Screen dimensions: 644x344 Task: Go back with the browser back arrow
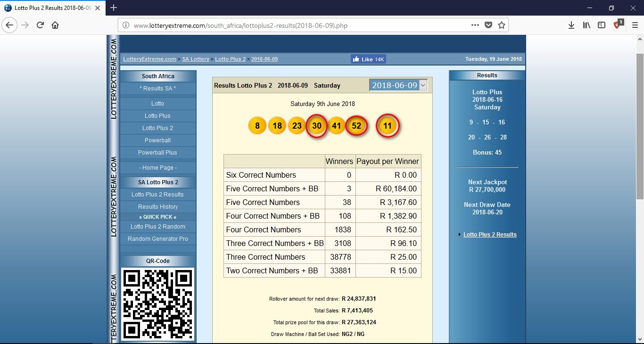pyautogui.click(x=10, y=25)
